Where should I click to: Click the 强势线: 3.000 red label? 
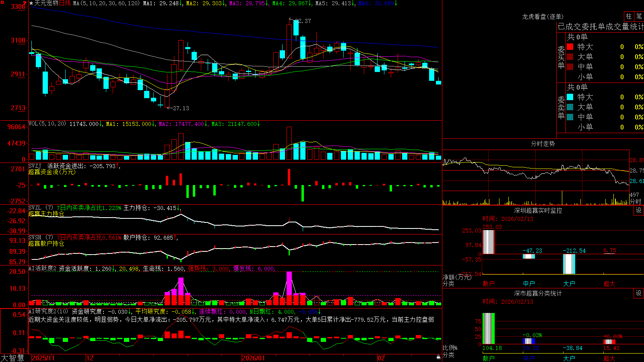[x=208, y=268]
